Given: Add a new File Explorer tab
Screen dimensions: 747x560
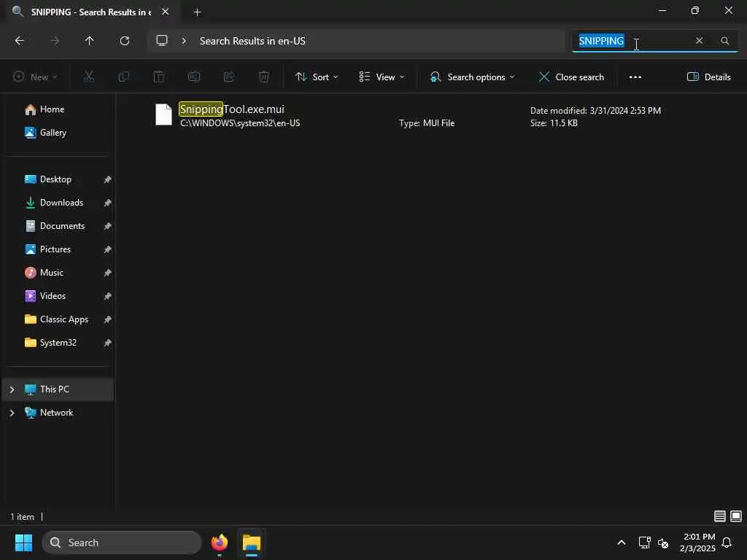Looking at the screenshot, I should click(x=197, y=12).
